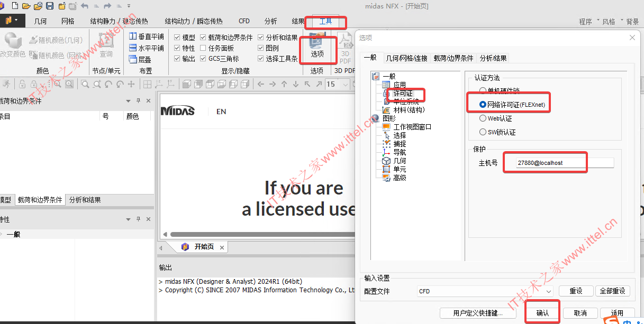644x324 pixels.
Task: Click the up arrow rotate-view icon
Action: click(284, 84)
